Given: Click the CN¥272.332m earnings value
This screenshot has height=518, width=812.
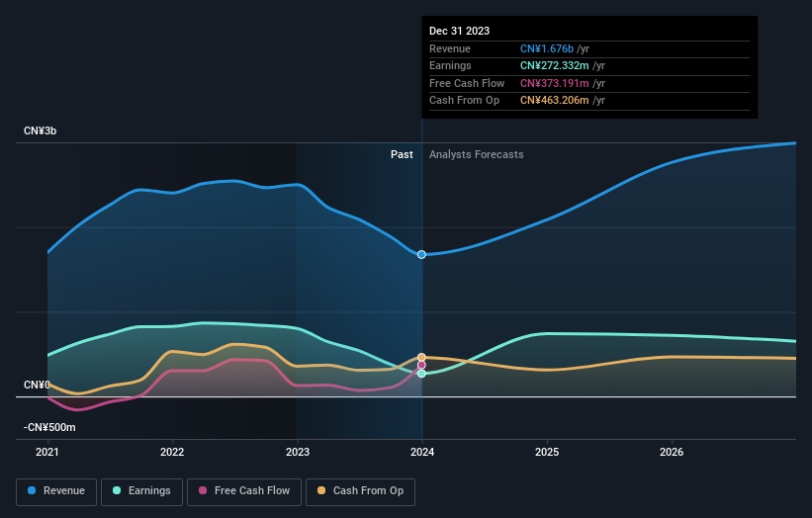Looking at the screenshot, I should coord(555,65).
